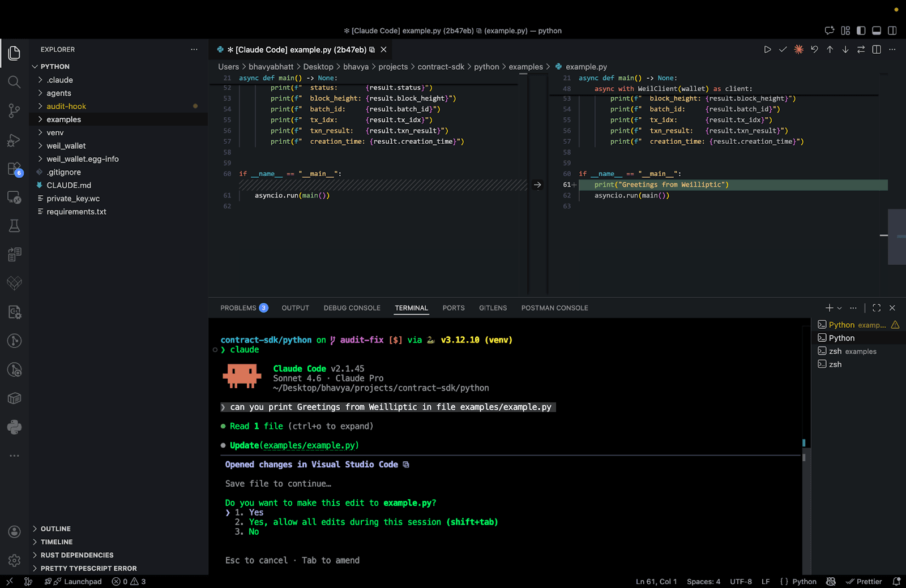Switch to the DEBUG CONSOLE tab

352,308
